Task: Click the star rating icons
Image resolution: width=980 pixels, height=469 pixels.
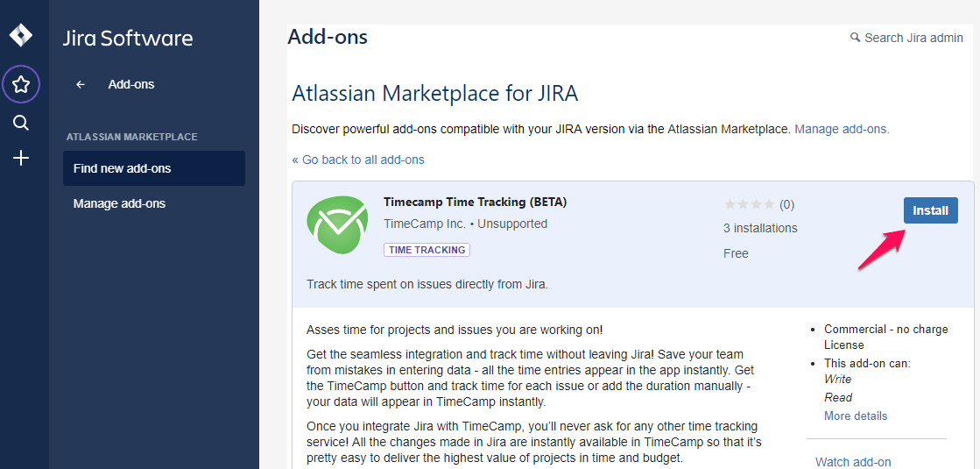Action: pos(750,204)
